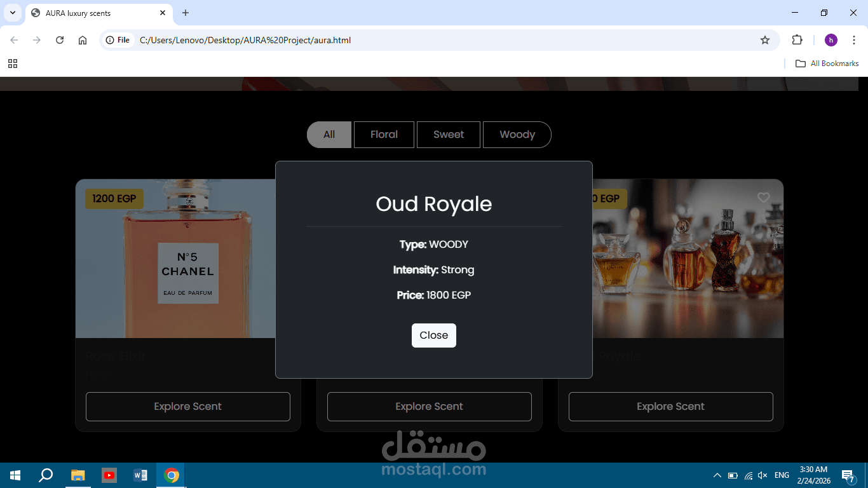Click the Chrome taskbar icon
The height and width of the screenshot is (488, 868).
pos(171,475)
